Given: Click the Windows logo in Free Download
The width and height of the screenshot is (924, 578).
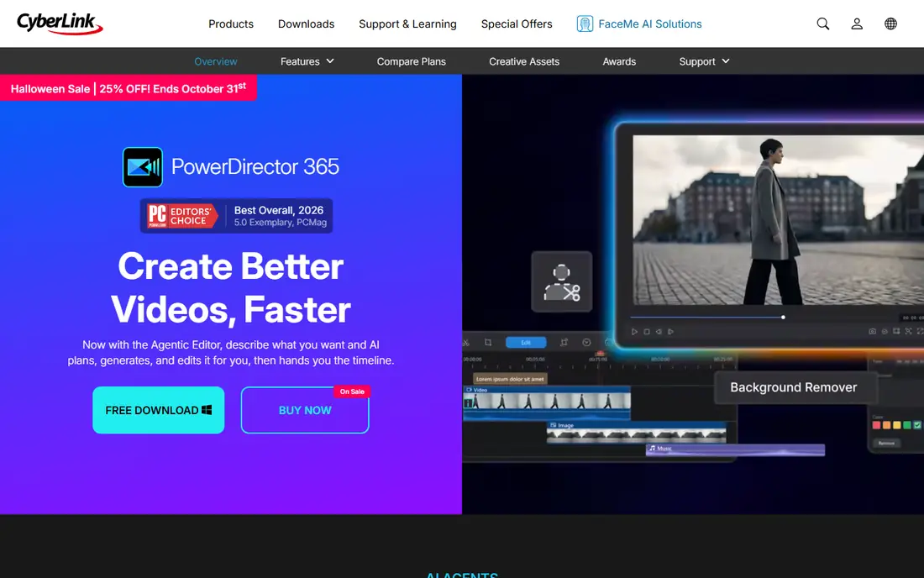Looking at the screenshot, I should point(207,409).
